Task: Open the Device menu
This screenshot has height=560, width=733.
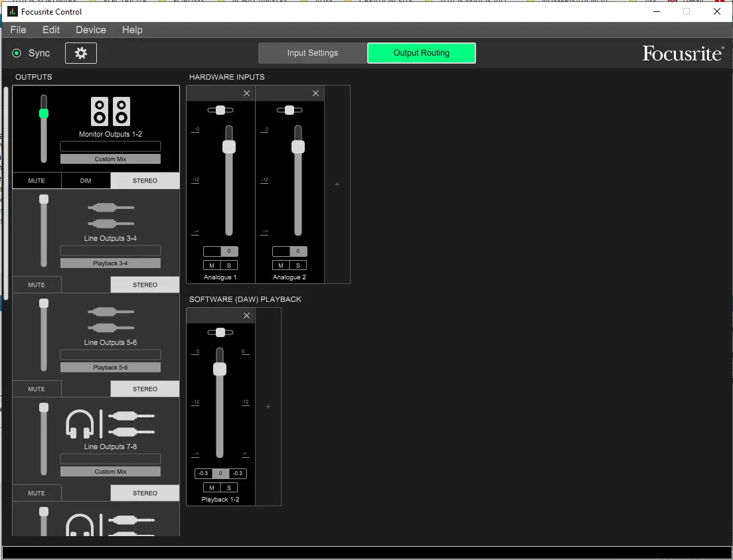Action: 90,30
